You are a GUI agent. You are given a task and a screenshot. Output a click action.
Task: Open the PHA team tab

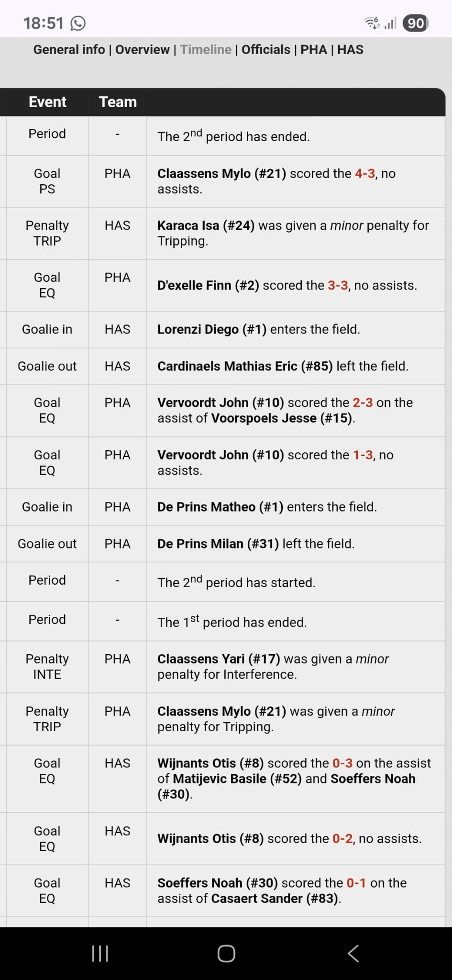pyautogui.click(x=314, y=50)
